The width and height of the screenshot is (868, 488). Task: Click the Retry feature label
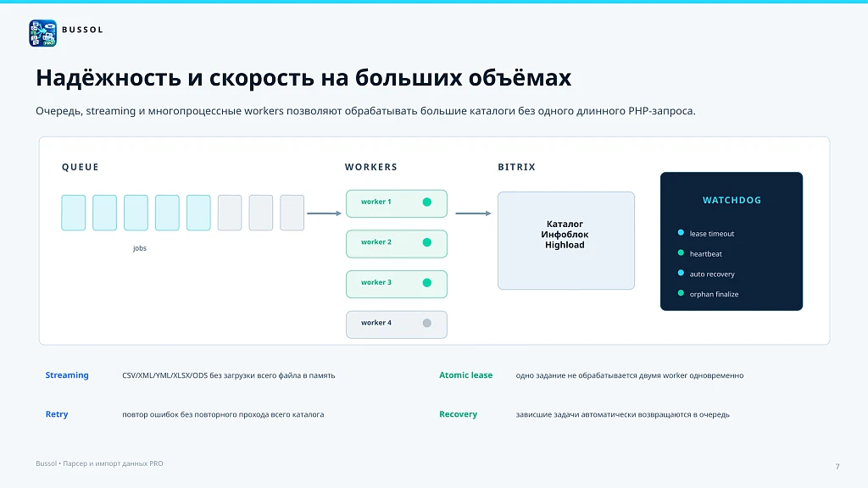tap(57, 414)
